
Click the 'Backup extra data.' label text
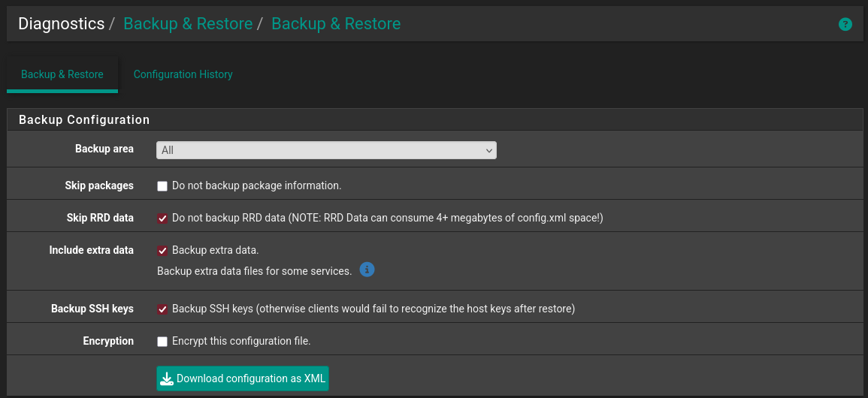[215, 250]
